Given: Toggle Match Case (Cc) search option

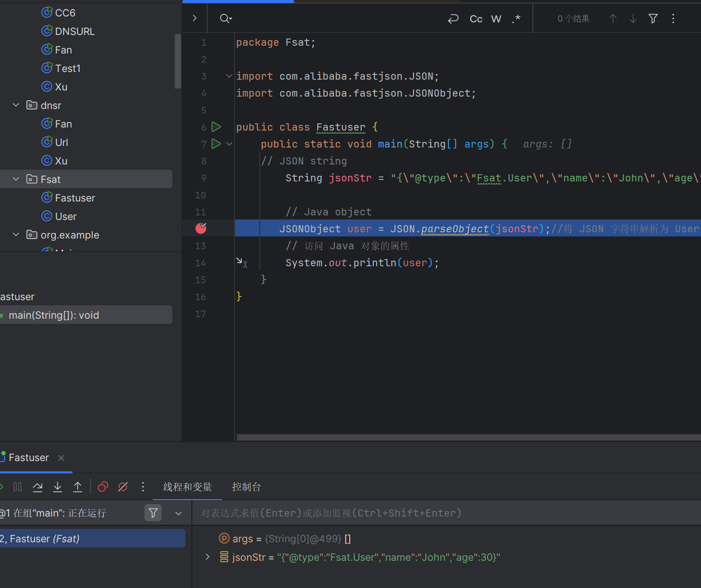Looking at the screenshot, I should pyautogui.click(x=476, y=19).
